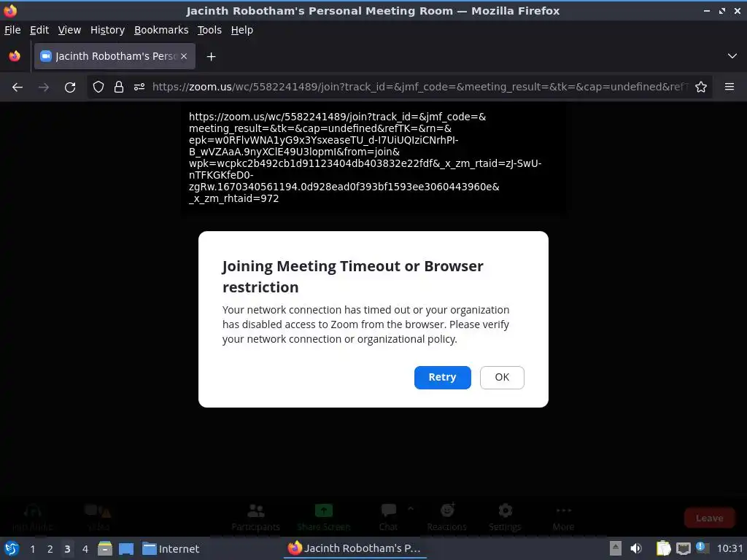
Task: Open the View menu
Action: (x=69, y=30)
